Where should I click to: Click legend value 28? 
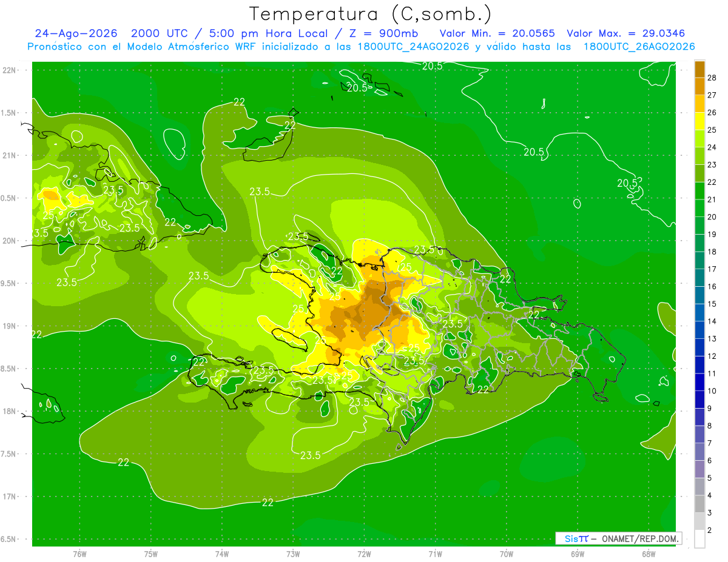(x=712, y=78)
